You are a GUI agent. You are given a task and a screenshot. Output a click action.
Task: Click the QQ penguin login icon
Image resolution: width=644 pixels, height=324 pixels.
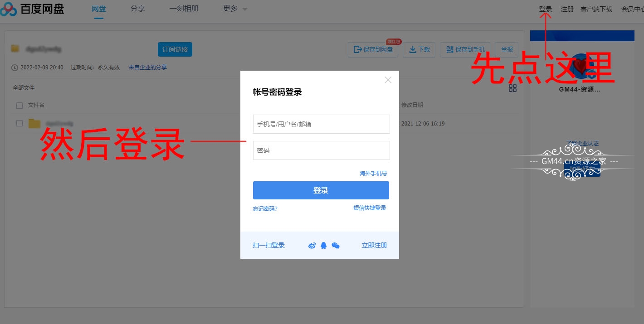point(323,246)
